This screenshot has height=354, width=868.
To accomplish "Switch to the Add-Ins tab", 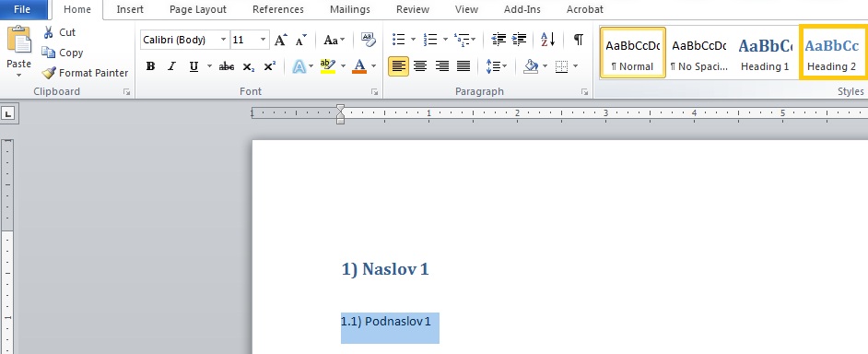I will 522,9.
